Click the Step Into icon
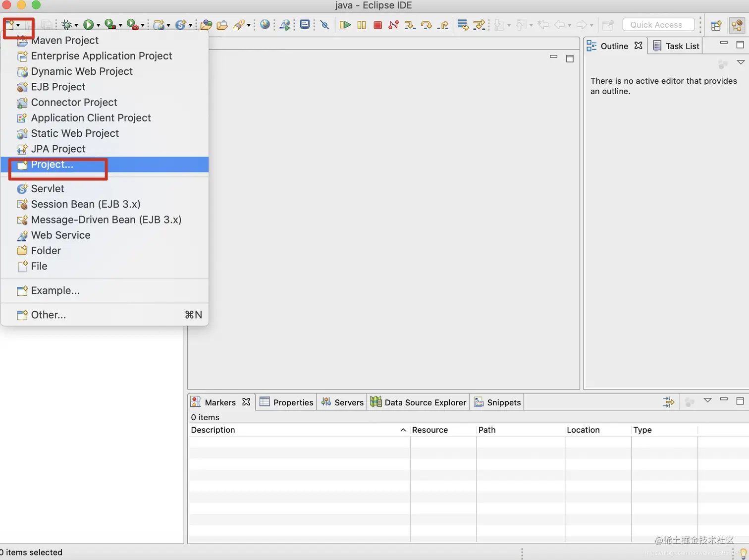The width and height of the screenshot is (749, 560). point(410,25)
